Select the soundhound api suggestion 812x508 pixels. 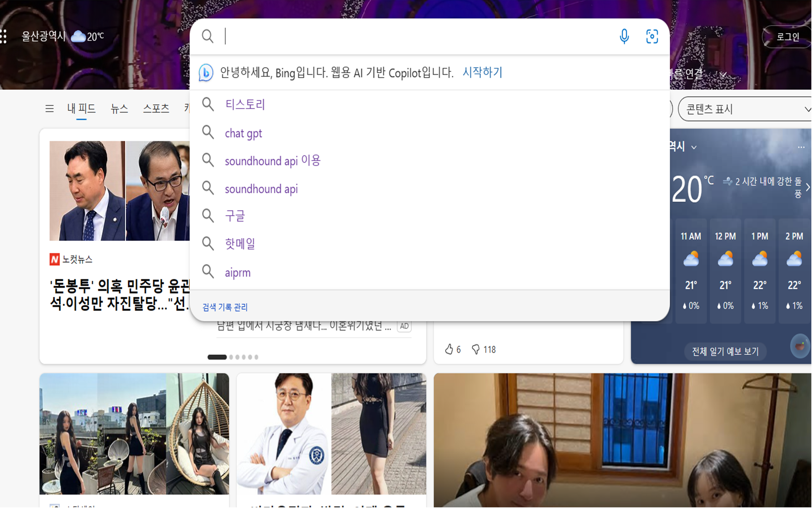pos(430,189)
